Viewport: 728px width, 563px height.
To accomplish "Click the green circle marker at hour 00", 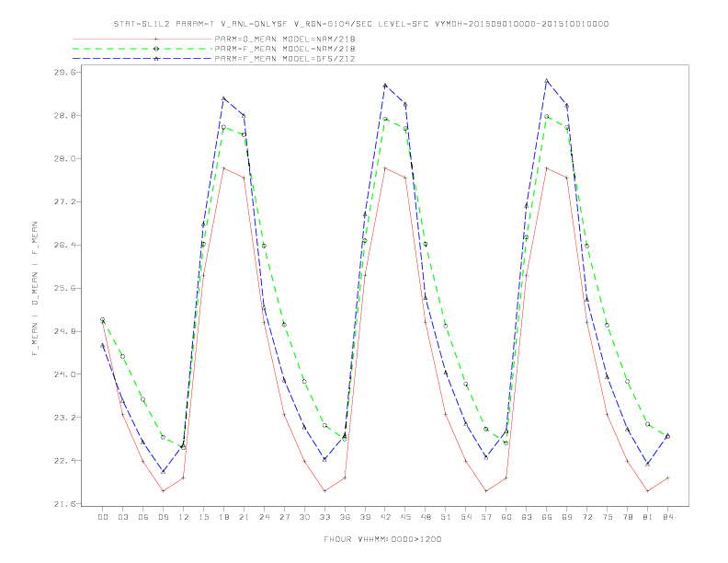I will [103, 319].
